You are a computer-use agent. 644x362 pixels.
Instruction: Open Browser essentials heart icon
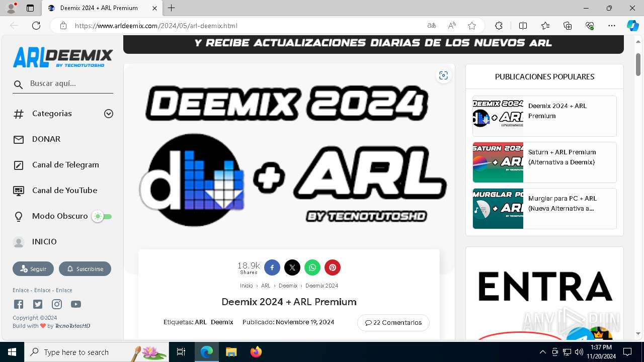590,26
